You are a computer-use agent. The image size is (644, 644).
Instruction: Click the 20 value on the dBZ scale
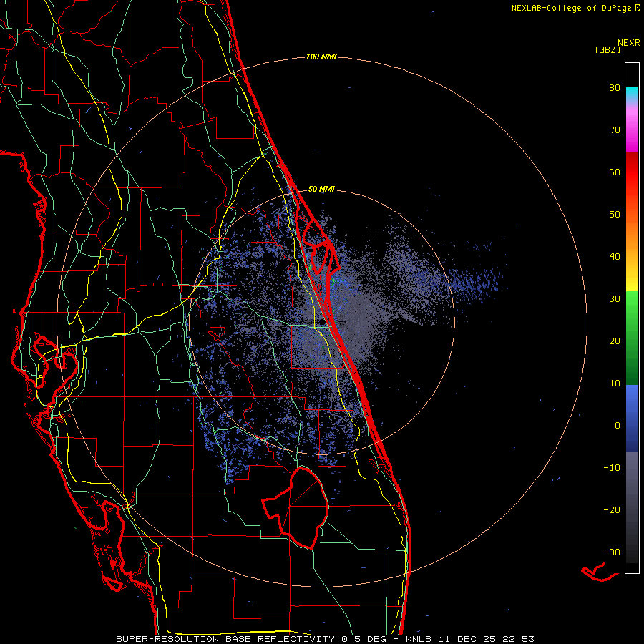coord(615,341)
